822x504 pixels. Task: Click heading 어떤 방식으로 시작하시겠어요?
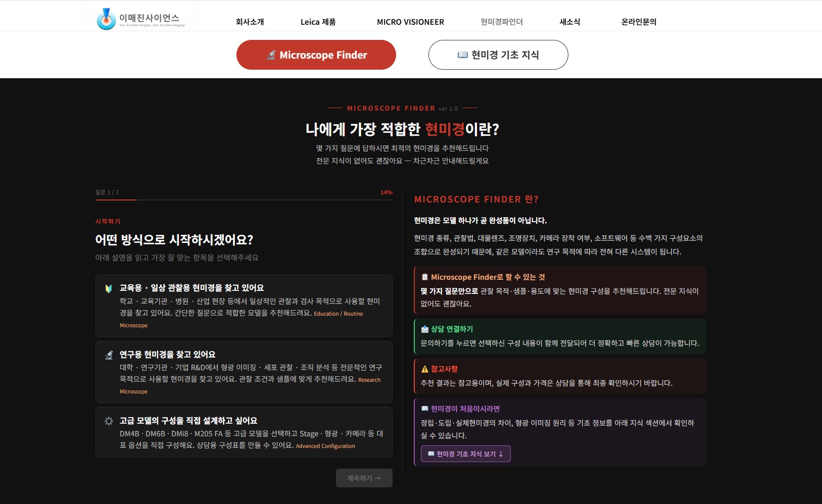click(x=174, y=240)
